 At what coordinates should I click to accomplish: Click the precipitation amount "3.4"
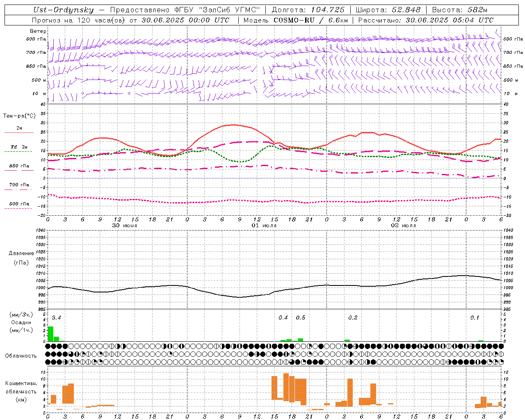tap(56, 318)
